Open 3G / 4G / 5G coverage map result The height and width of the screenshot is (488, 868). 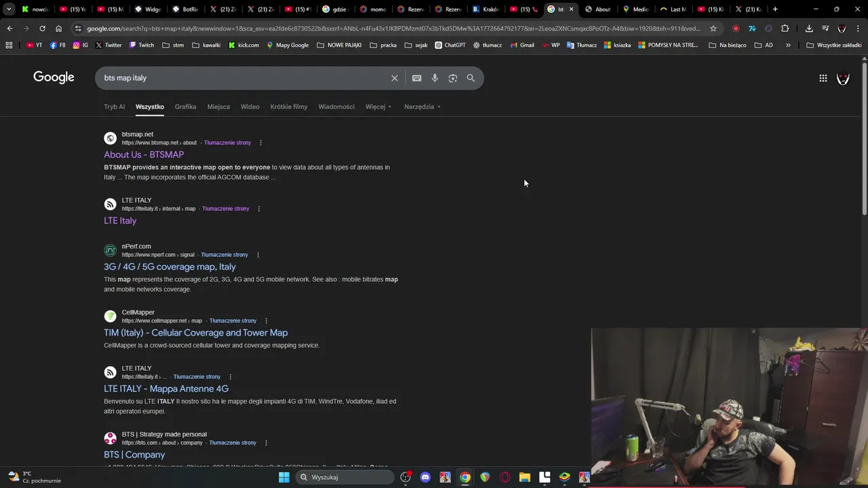tap(170, 267)
